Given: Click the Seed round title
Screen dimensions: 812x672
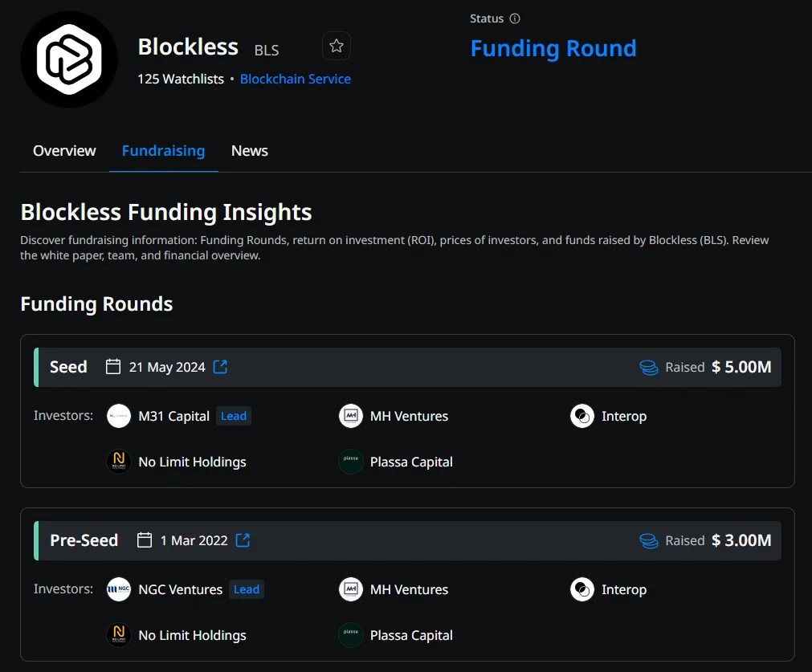Looking at the screenshot, I should [x=68, y=367].
